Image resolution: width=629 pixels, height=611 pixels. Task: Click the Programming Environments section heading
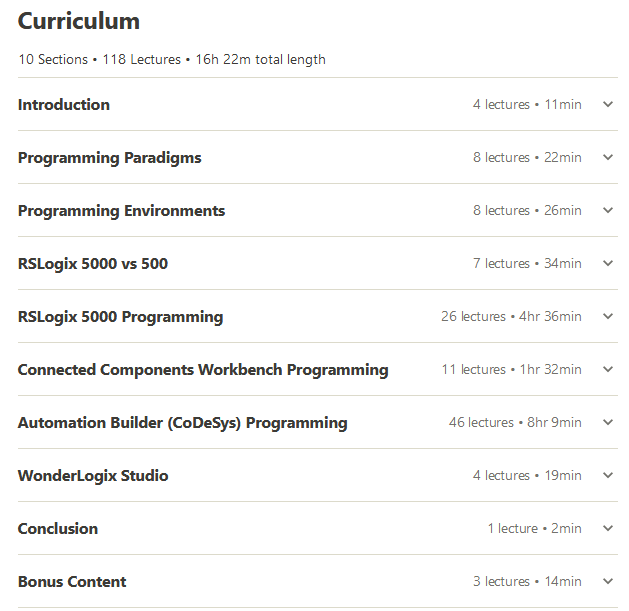coord(121,210)
